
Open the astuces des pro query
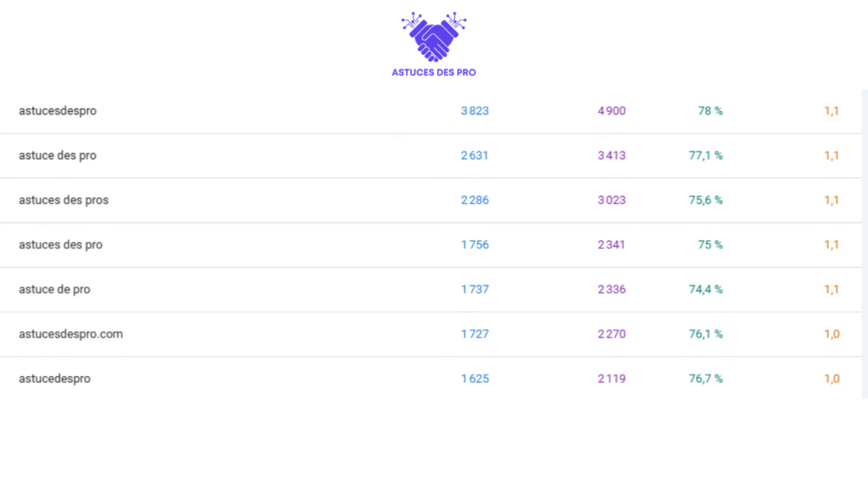(60, 245)
